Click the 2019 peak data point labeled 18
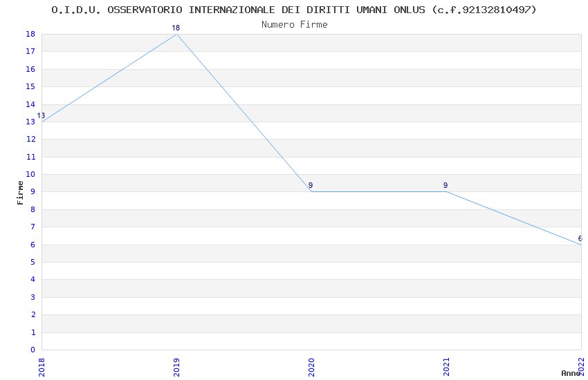The height and width of the screenshot is (380, 588). click(176, 34)
